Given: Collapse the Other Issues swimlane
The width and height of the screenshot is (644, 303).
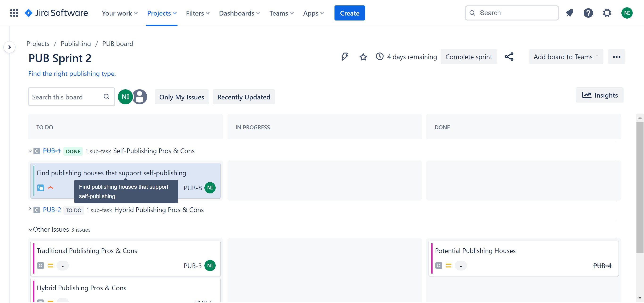Looking at the screenshot, I should point(30,229).
